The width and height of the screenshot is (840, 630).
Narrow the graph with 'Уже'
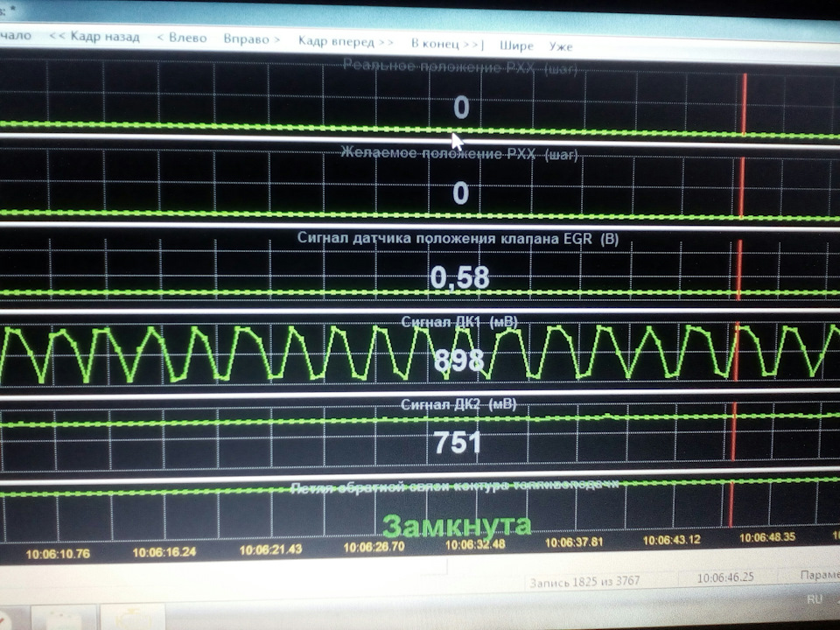click(x=561, y=46)
